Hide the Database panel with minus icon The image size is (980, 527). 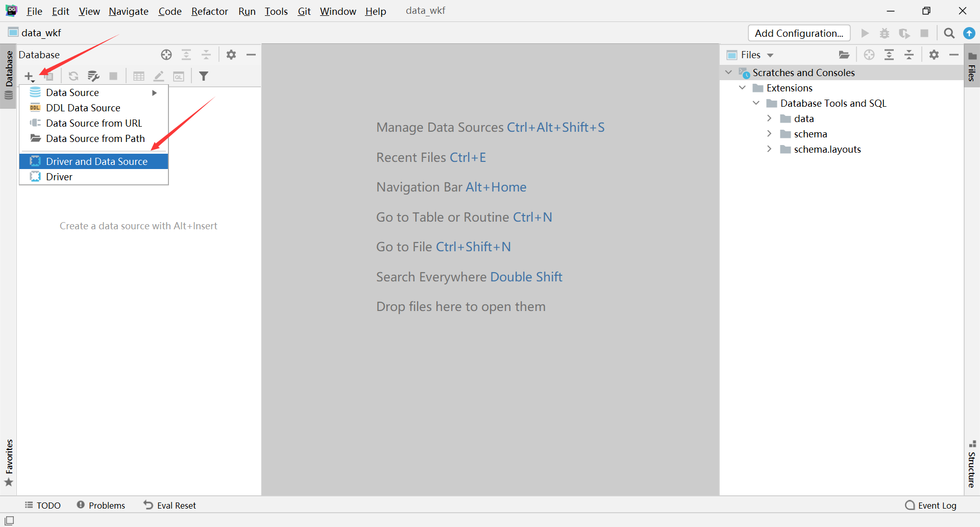click(x=251, y=55)
